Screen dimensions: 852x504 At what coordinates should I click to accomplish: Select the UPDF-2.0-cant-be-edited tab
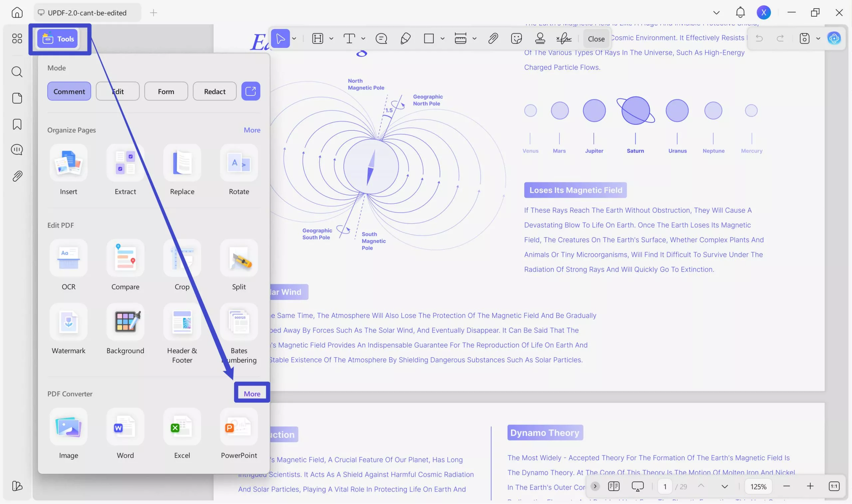click(87, 13)
